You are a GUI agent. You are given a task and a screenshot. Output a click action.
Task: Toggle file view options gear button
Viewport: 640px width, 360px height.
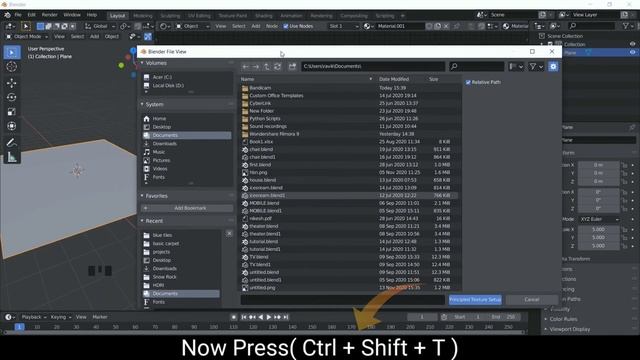tap(553, 67)
